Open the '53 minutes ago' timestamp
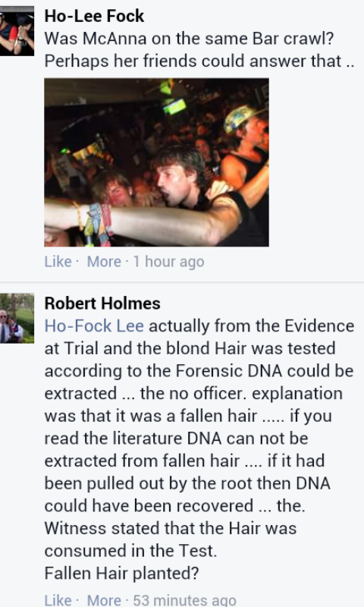Screen dimensions: 364x607 184,599
